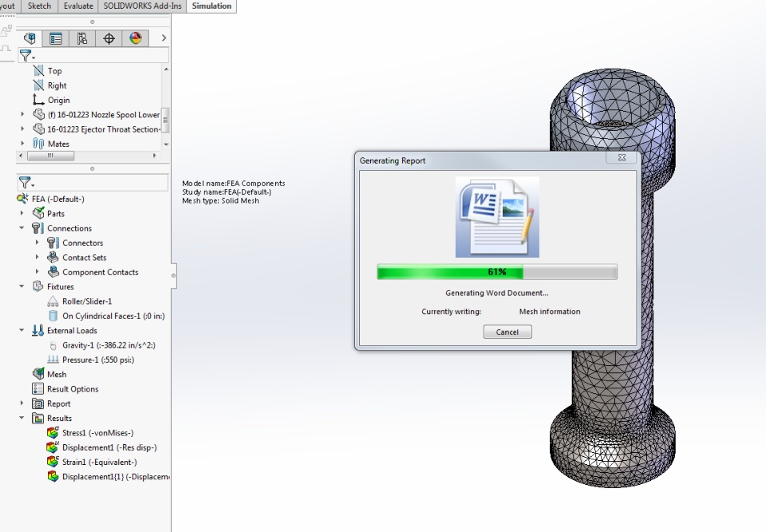Click the Nozzle Spool Lower part icon
Image resolution: width=766 pixels, height=532 pixels.
tap(38, 114)
